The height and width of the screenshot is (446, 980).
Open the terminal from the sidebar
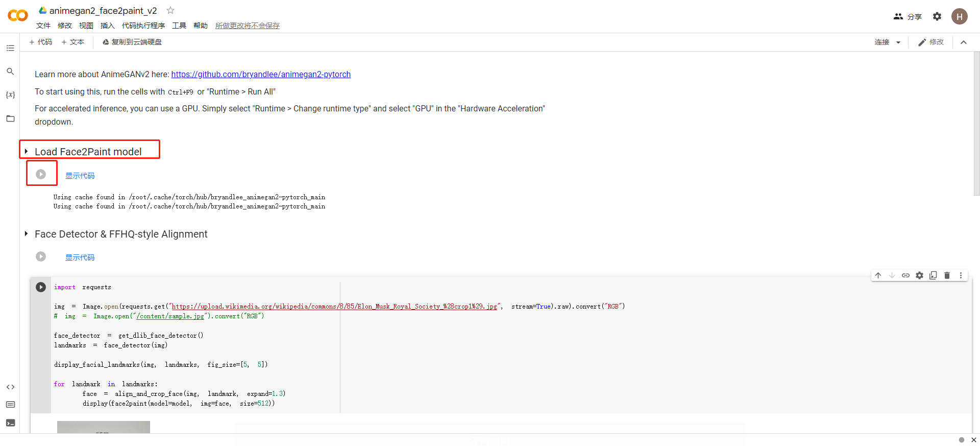[x=10, y=423]
